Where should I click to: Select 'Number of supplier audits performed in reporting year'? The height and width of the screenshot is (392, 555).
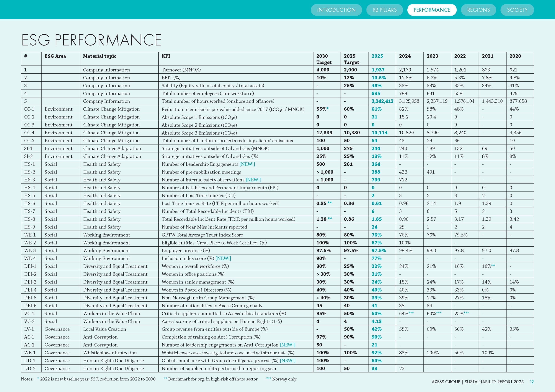point(219,369)
